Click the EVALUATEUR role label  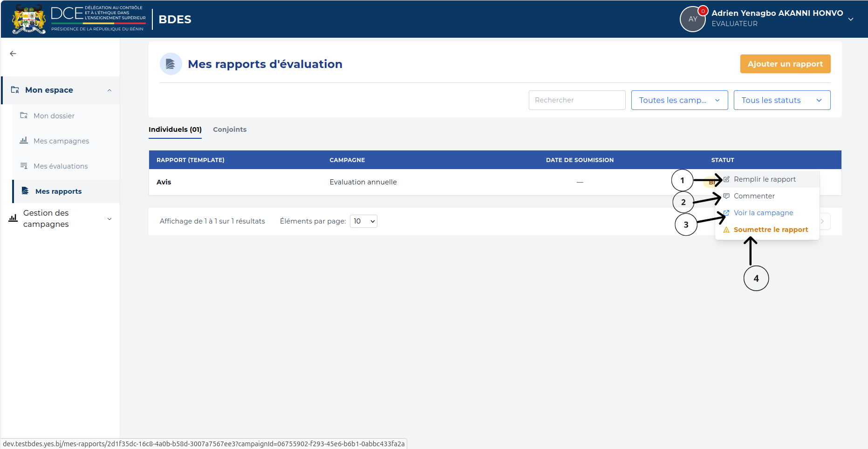pos(734,24)
